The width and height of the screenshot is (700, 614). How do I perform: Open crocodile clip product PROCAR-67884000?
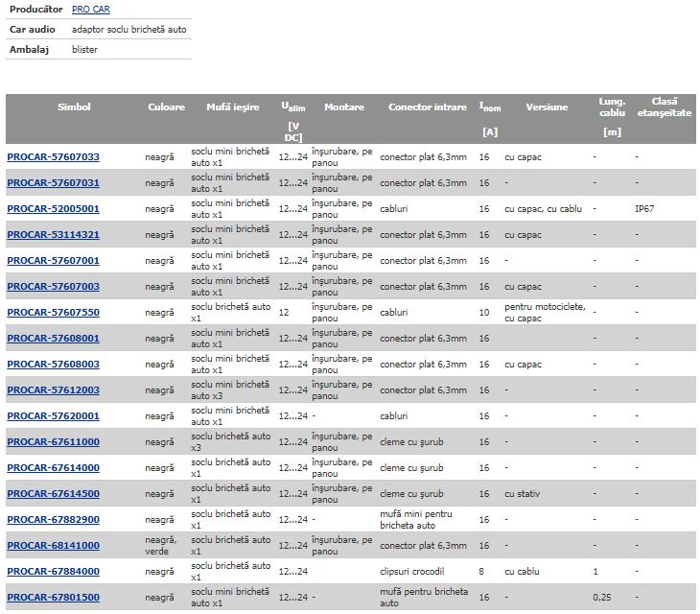click(x=53, y=572)
